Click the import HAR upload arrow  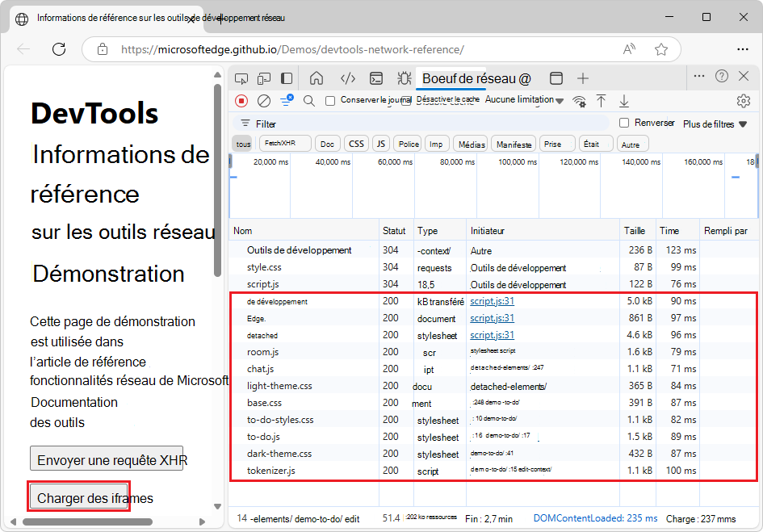[x=601, y=101]
